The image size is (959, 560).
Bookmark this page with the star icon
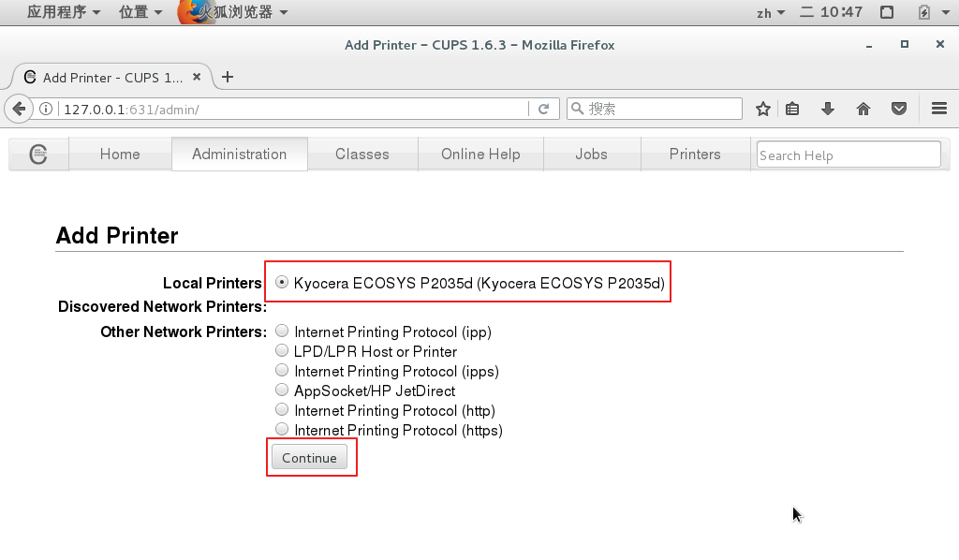(763, 109)
